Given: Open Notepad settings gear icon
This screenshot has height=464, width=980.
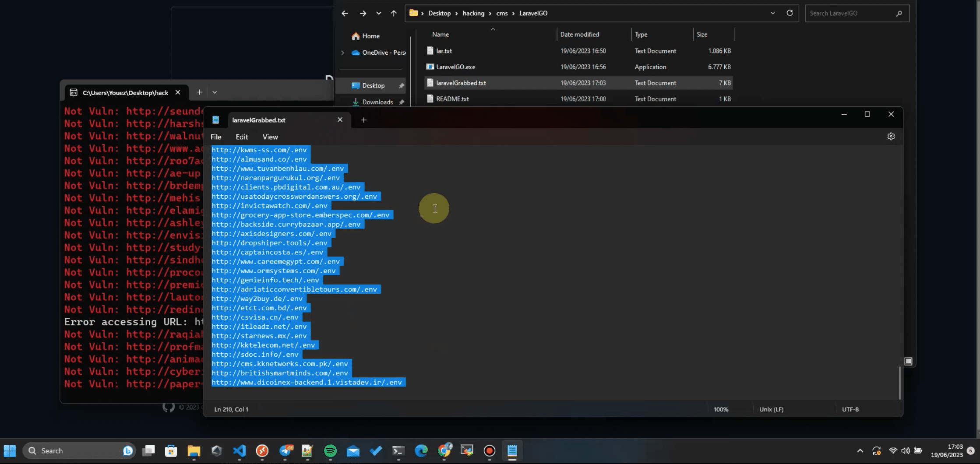Looking at the screenshot, I should tap(891, 137).
